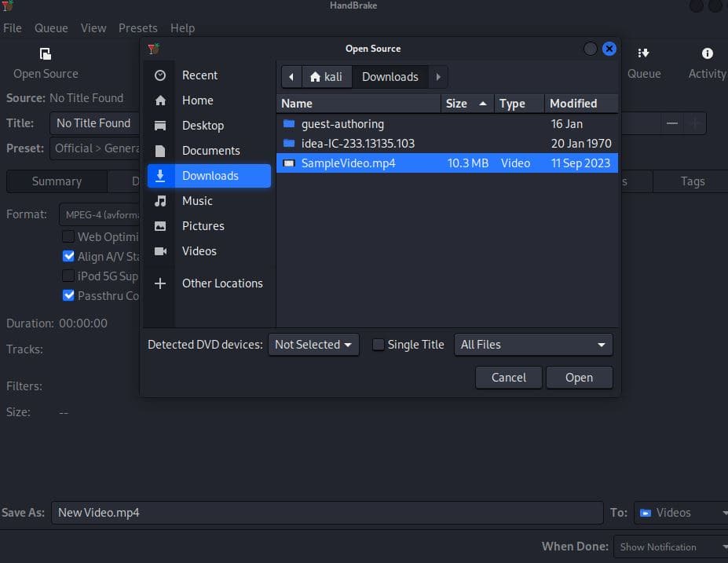Image resolution: width=728 pixels, height=563 pixels.
Task: Click the Open button to load SampleVideo.mp4
Action: pyautogui.click(x=579, y=378)
